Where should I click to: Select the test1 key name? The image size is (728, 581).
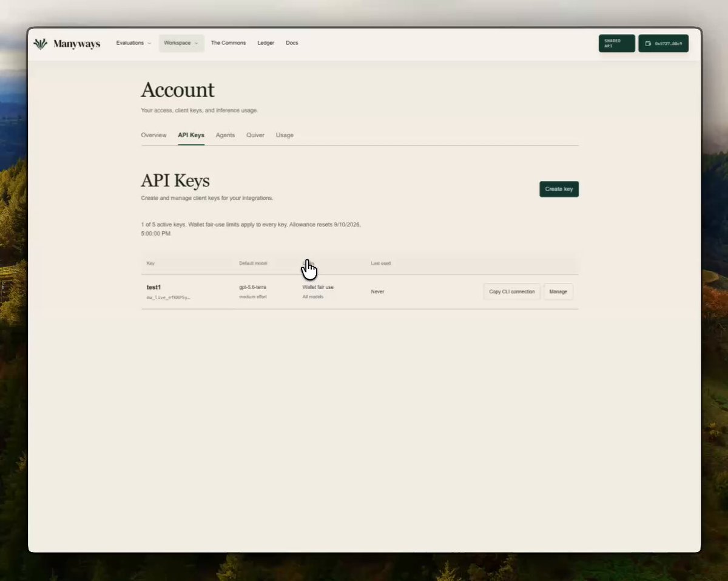[x=153, y=287]
